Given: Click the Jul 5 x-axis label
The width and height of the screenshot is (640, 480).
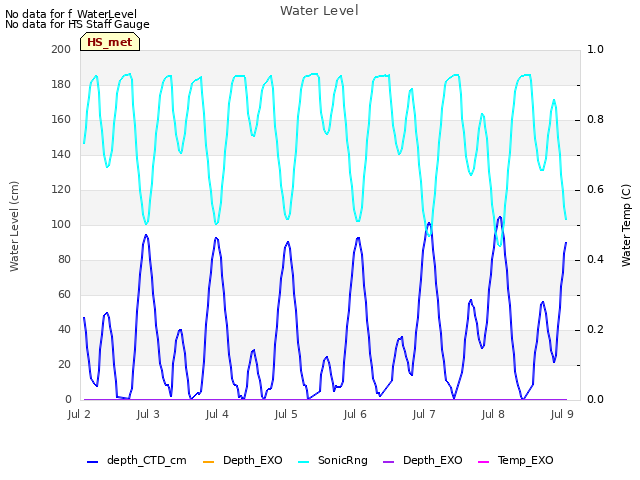Looking at the screenshot, I should click(286, 414).
